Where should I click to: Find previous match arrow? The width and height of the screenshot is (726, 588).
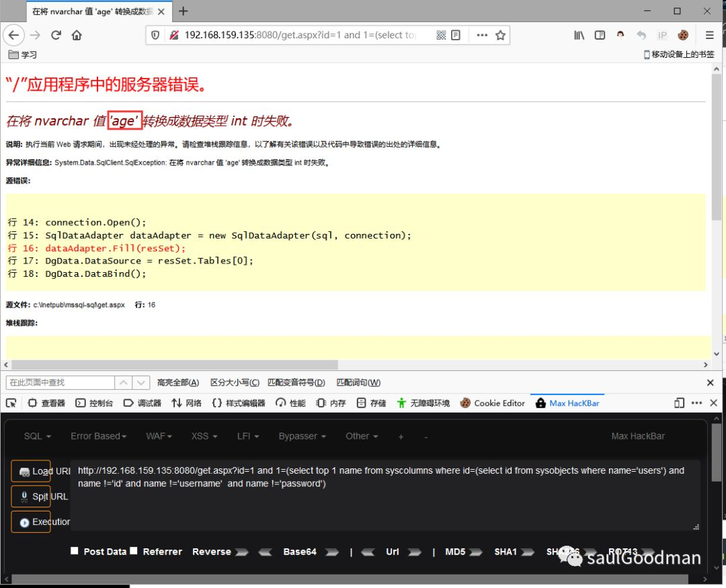[123, 382]
